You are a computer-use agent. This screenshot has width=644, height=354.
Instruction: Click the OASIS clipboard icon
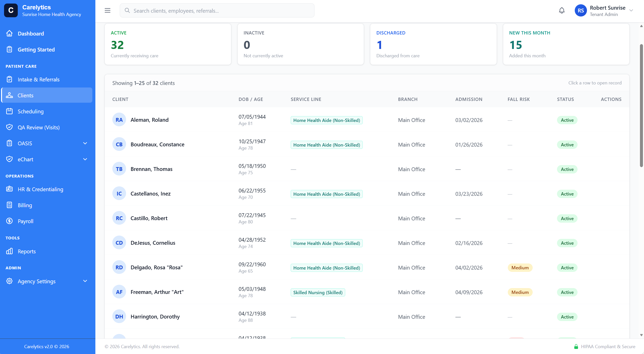click(9, 143)
